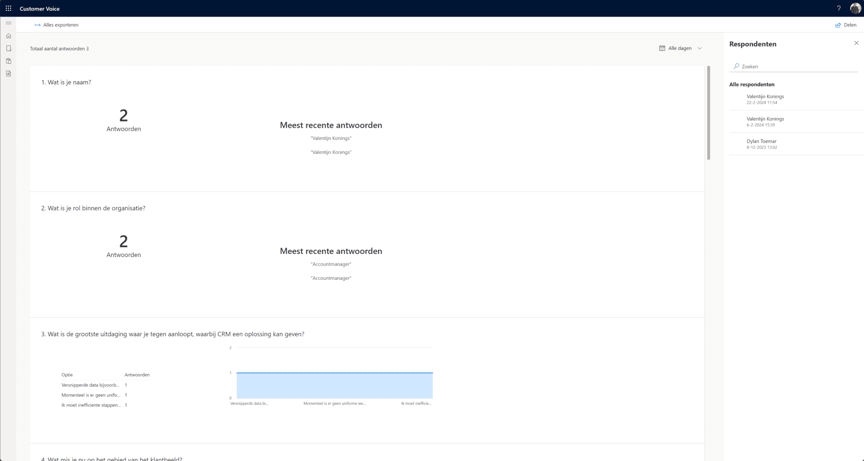Click the 'Momenteel is er geen unifo...' option row

click(95, 395)
